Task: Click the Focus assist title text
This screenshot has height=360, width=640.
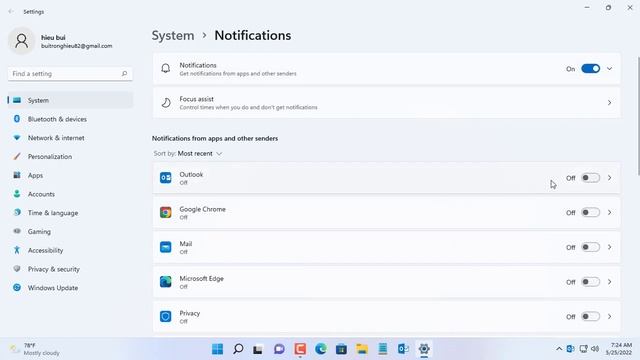Action: click(x=196, y=99)
